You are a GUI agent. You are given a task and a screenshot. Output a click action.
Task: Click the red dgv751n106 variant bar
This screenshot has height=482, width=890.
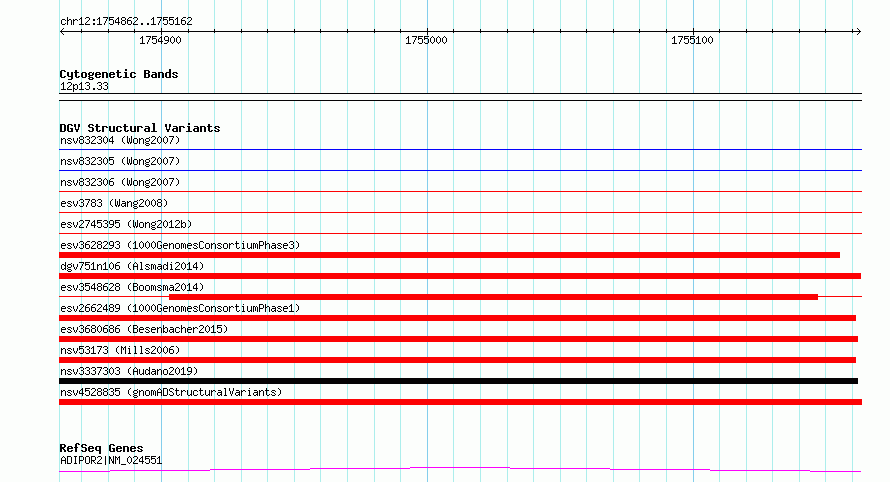tap(460, 276)
